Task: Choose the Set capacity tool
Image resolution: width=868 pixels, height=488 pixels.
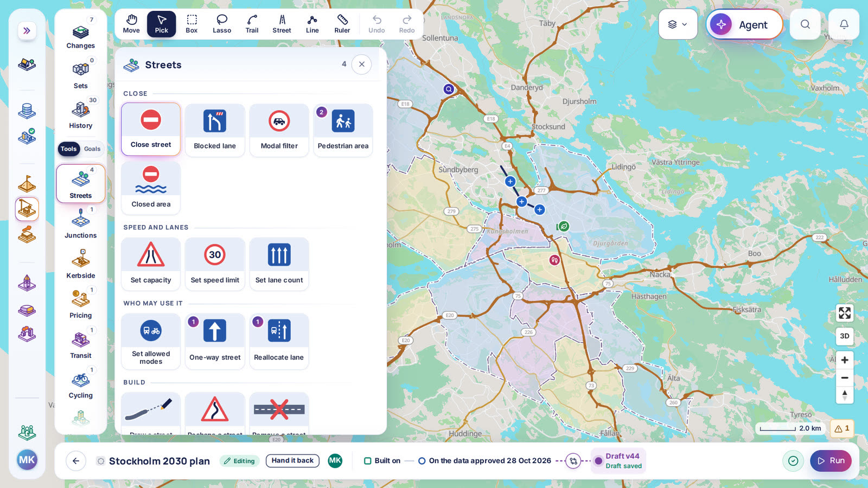Action: coord(151,264)
